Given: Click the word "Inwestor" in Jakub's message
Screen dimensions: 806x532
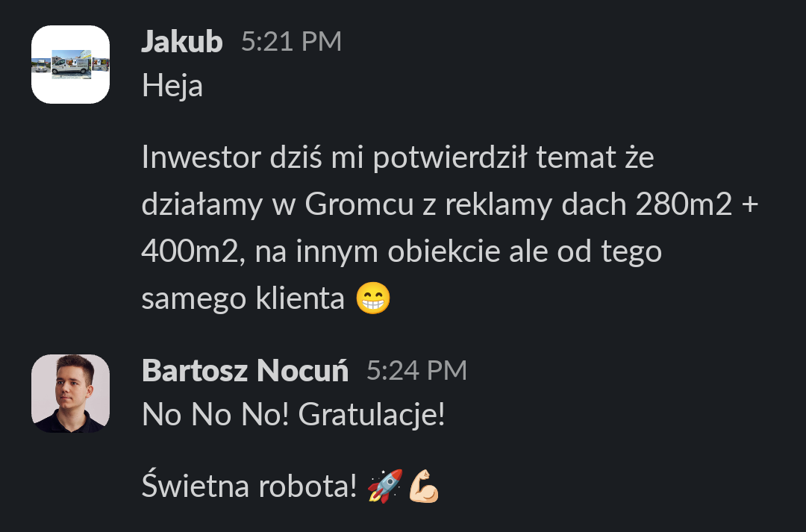Looking at the screenshot, I should (x=201, y=157).
